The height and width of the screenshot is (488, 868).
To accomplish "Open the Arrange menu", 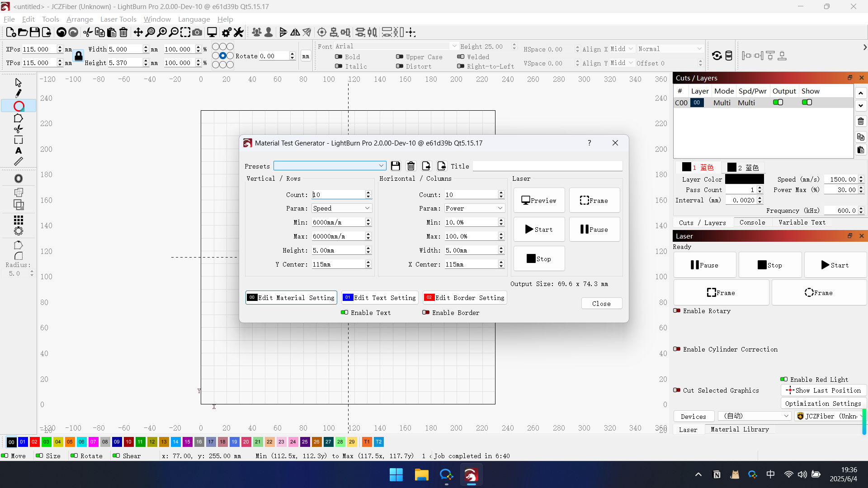I will pos(80,19).
